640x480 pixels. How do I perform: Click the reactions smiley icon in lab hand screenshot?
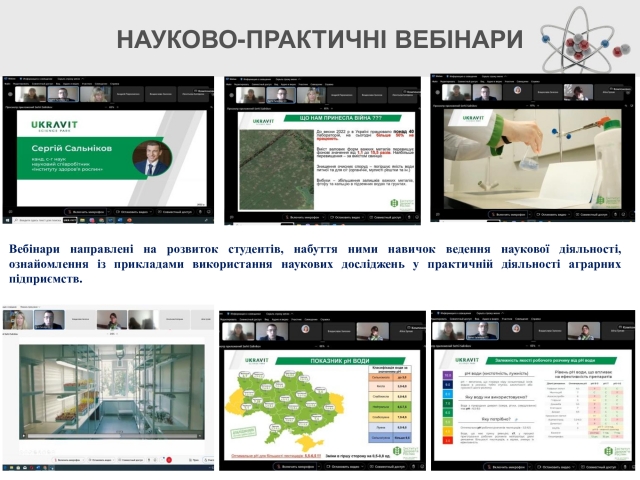tap(623, 214)
